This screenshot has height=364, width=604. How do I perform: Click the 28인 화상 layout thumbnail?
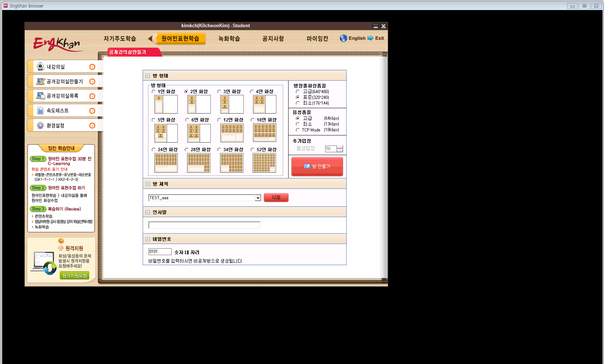tap(199, 163)
